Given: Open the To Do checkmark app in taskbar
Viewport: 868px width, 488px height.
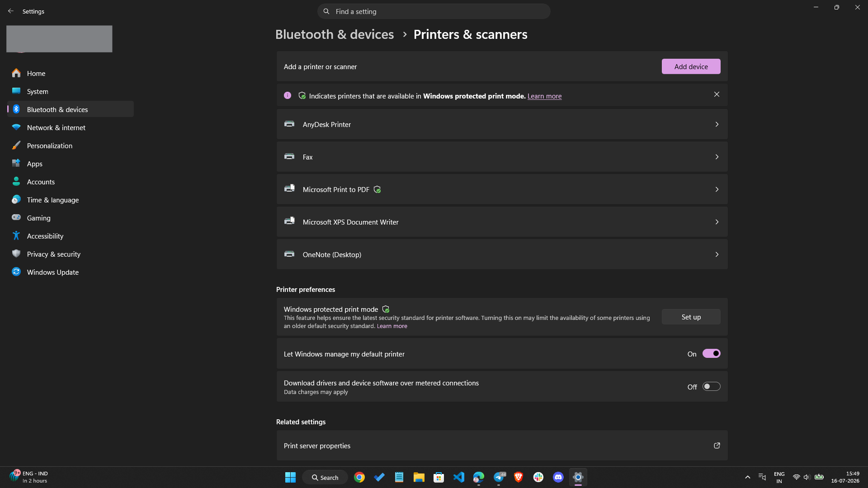Looking at the screenshot, I should (x=379, y=477).
